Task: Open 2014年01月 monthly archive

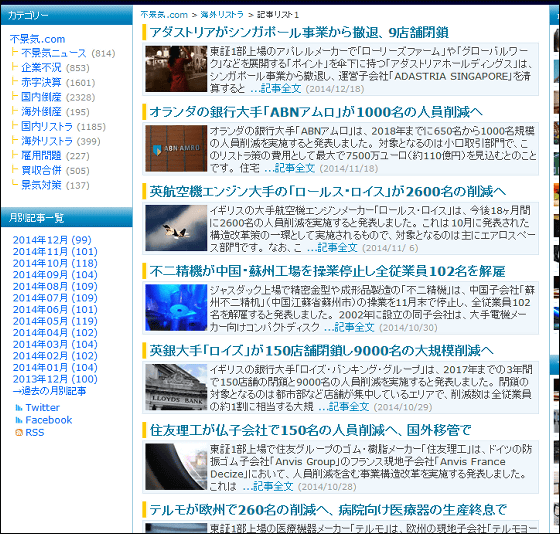Action: [x=55, y=368]
